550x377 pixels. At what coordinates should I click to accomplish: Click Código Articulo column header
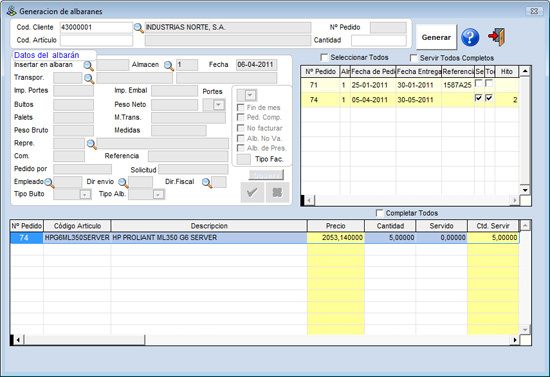coord(77,226)
